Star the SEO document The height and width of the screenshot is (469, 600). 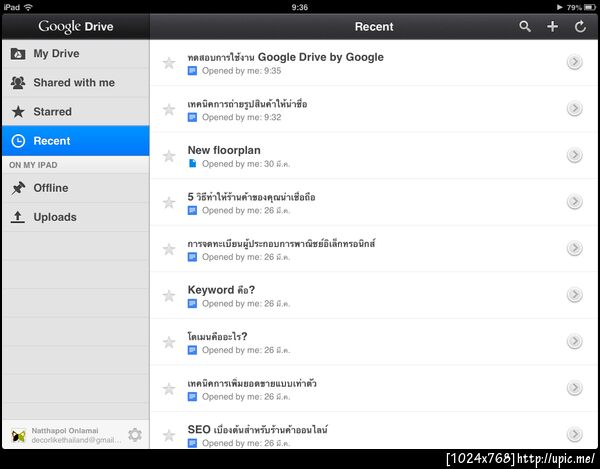[x=169, y=435]
